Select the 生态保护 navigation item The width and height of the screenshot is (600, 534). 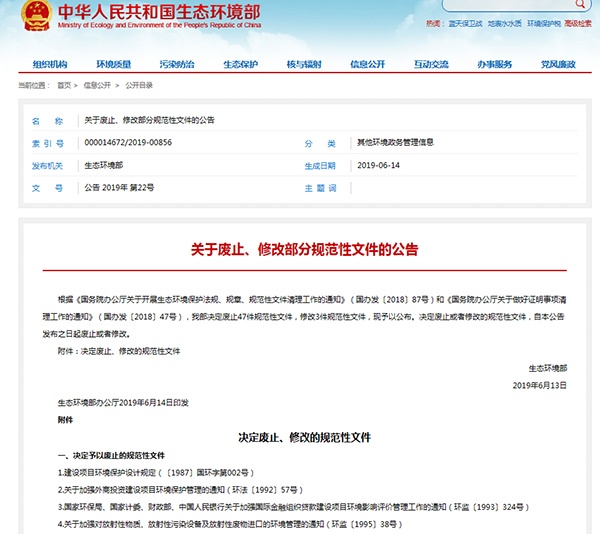240,65
